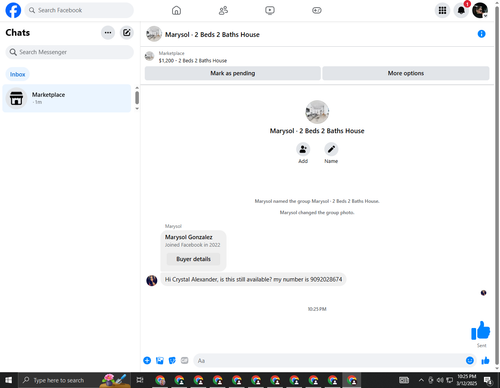Choose a GIF icon
500x388 pixels.
pos(184,360)
